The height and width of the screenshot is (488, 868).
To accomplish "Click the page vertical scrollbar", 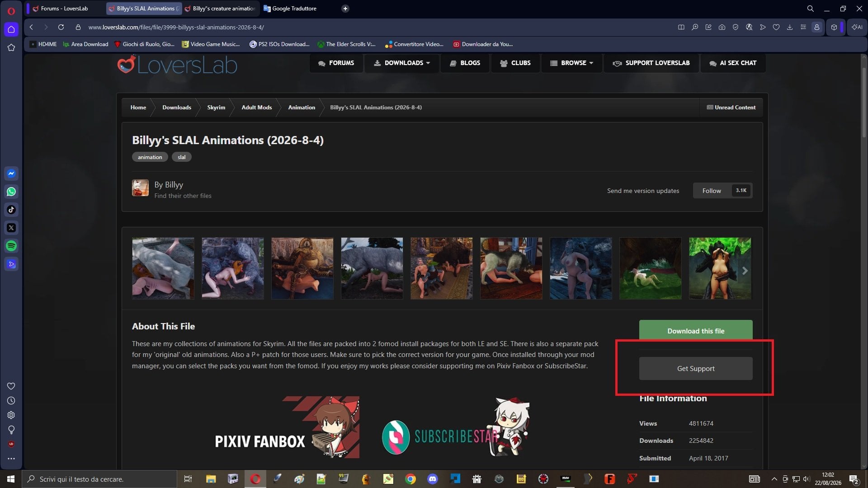I will (x=864, y=102).
